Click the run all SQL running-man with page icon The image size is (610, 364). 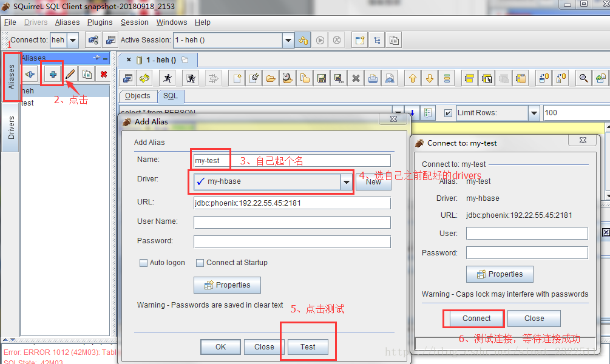click(x=191, y=78)
